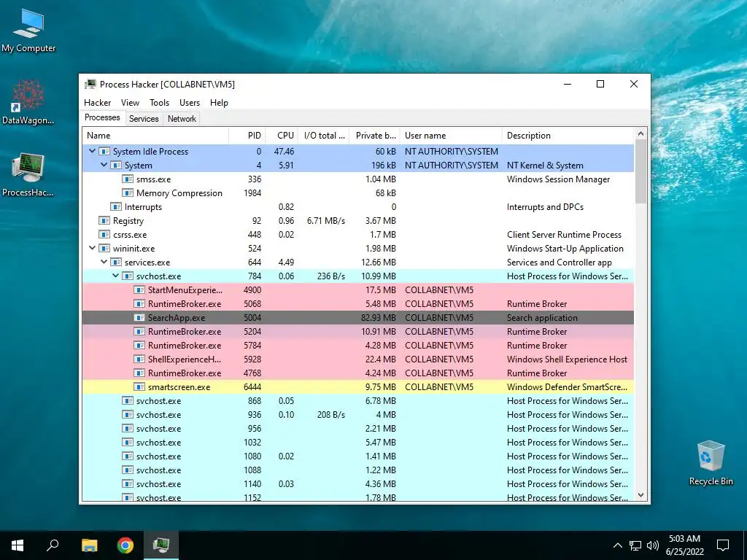747x560 pixels.
Task: Switch to the Services tab
Action: pyautogui.click(x=144, y=119)
